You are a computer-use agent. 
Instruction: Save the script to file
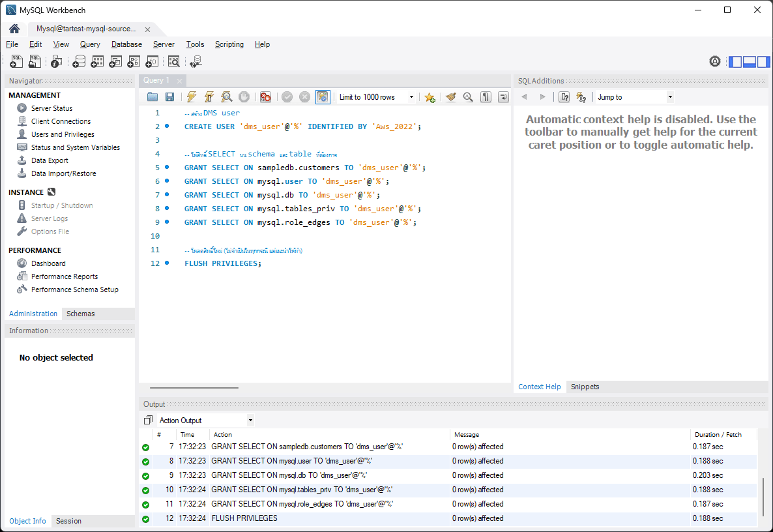pos(169,97)
